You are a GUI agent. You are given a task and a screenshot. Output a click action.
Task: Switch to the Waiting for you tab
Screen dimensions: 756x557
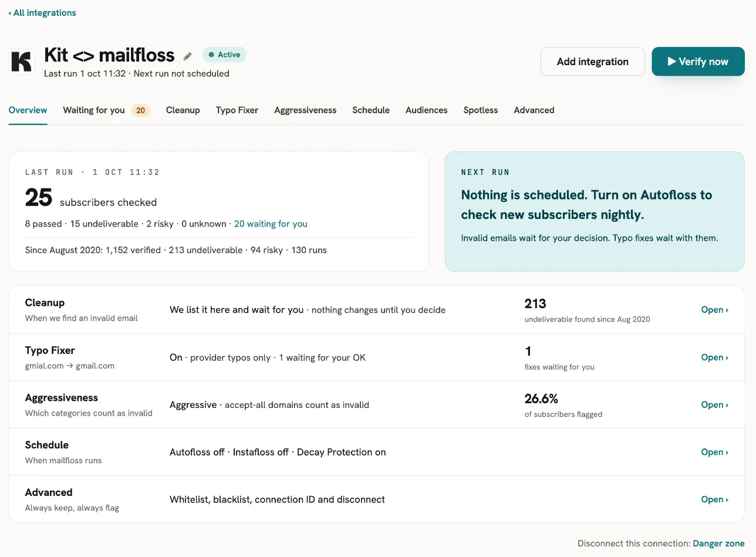coord(106,110)
